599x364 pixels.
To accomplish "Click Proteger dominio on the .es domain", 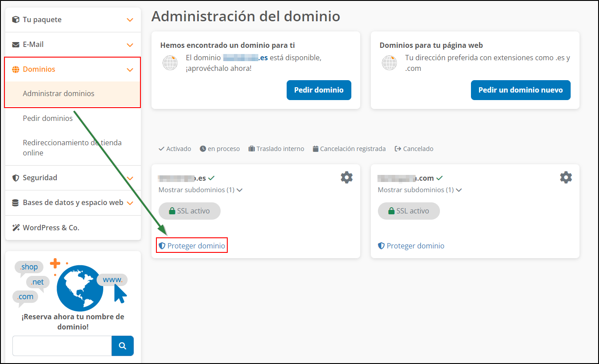I will [191, 245].
